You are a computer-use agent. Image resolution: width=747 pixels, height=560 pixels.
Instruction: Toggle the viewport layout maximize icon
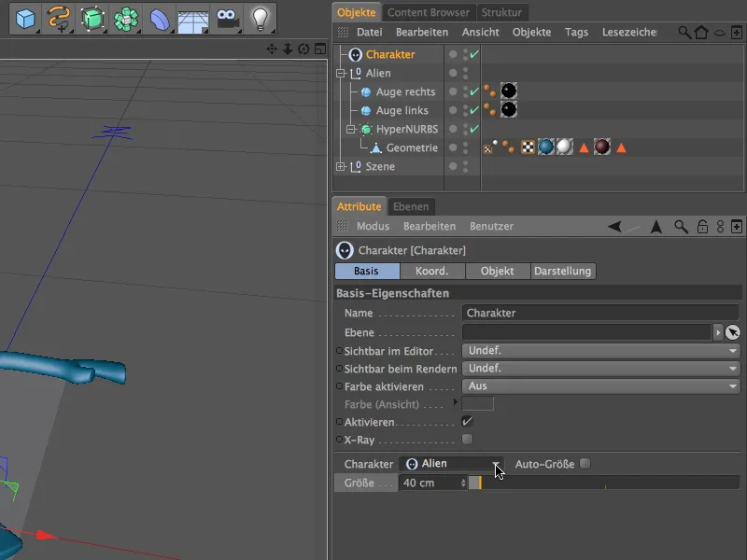pos(320,49)
